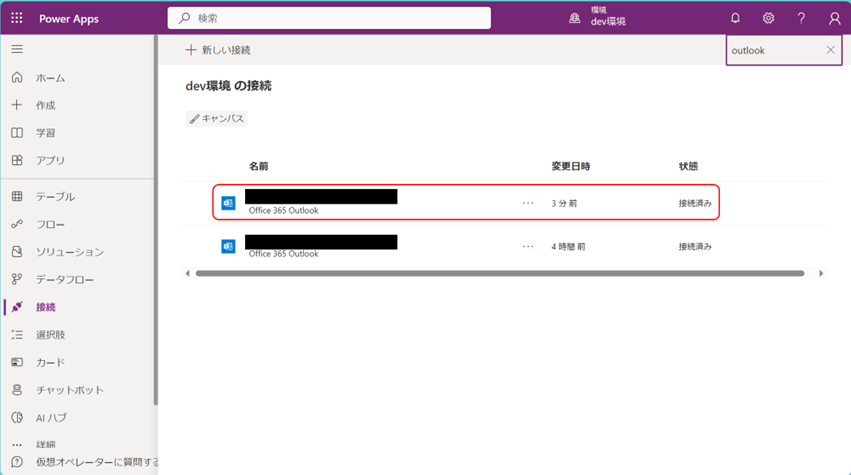The image size is (851, 475).
Task: Click the solutions icon beside ソリューション
Action: 17,252
